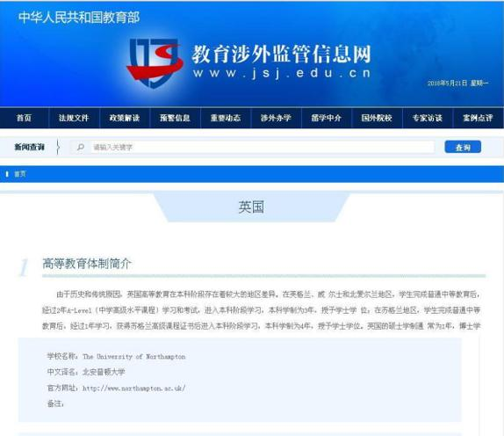
Task: Click the 教育涉外监管信息网 site title
Action: click(x=282, y=54)
